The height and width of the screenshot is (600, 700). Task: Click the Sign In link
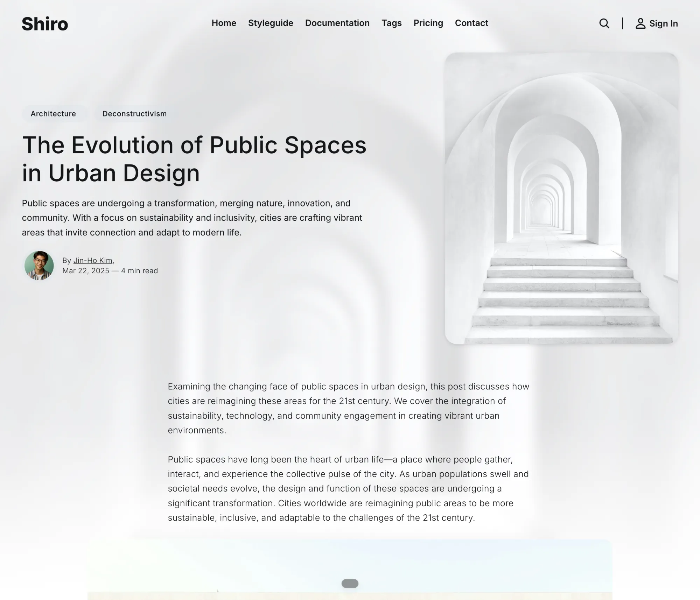coord(664,23)
